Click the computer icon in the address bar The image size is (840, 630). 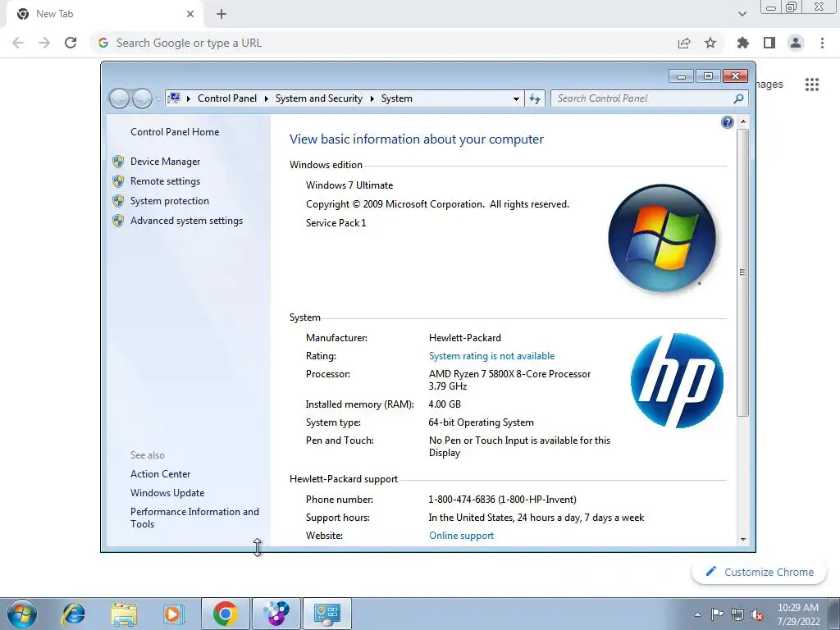[174, 98]
